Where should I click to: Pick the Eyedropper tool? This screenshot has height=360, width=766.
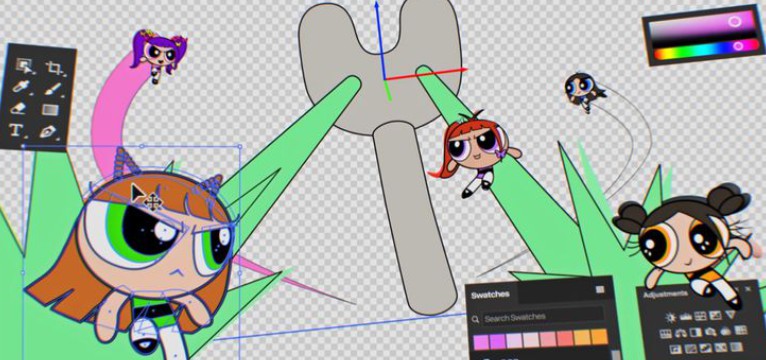coord(22,87)
